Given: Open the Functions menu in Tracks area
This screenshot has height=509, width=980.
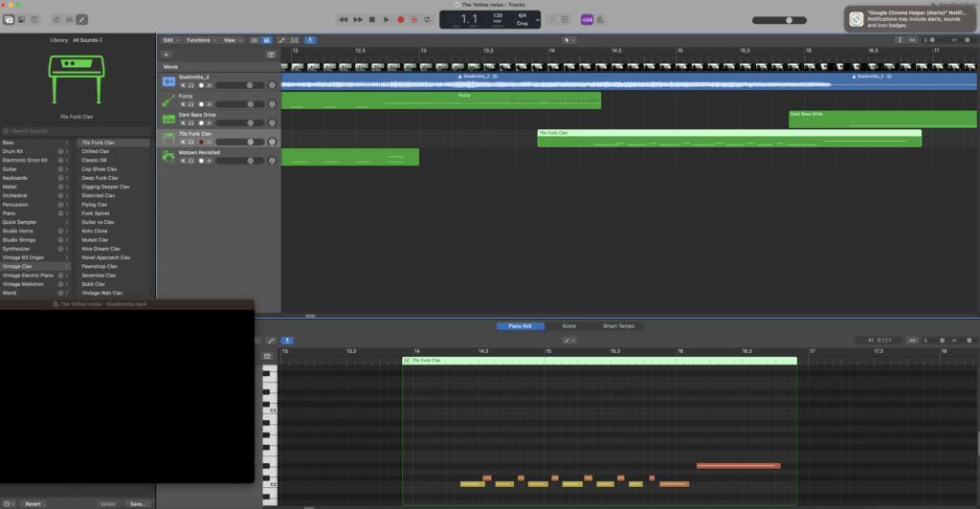Looking at the screenshot, I should point(201,40).
